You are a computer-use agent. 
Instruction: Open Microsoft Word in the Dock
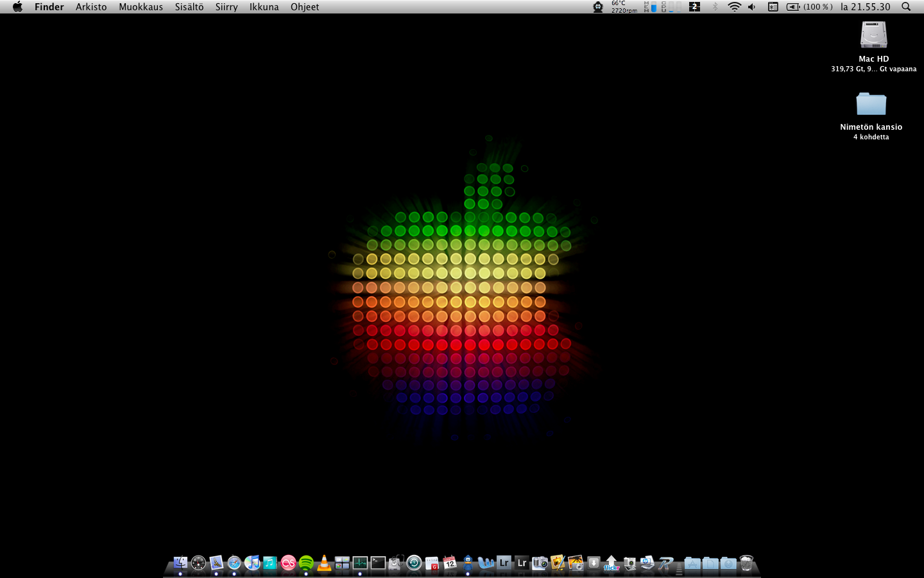(x=486, y=563)
